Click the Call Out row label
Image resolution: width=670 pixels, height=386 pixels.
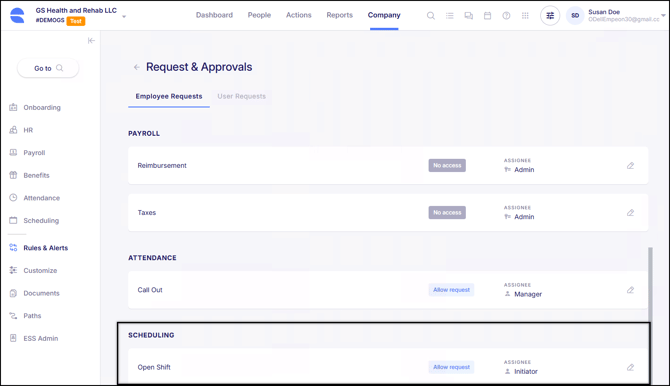(x=150, y=290)
